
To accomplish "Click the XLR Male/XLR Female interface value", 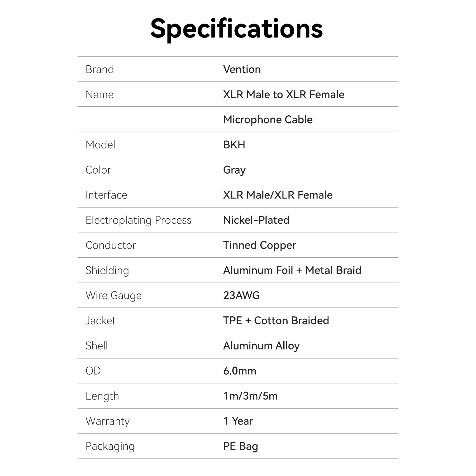I will [x=278, y=195].
